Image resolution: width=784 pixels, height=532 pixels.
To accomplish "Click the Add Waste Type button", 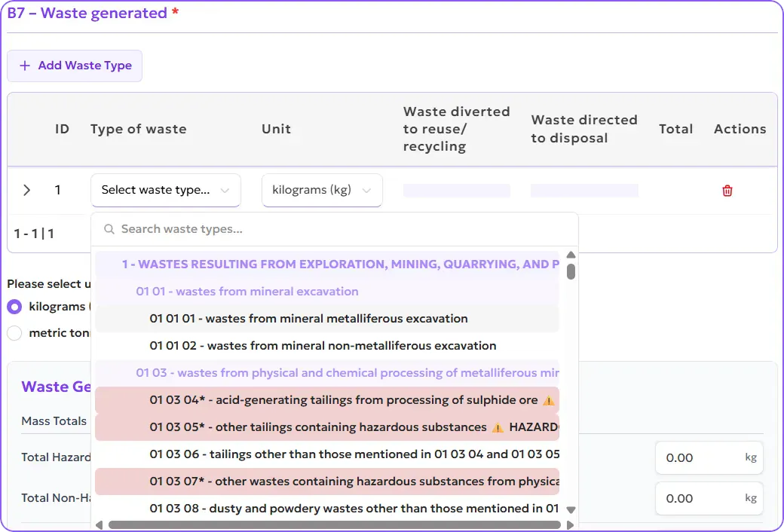I will (75, 66).
